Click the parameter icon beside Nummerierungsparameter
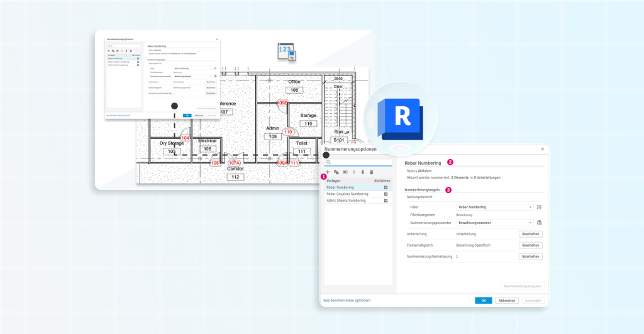This screenshot has height=334, width=644. click(x=539, y=223)
